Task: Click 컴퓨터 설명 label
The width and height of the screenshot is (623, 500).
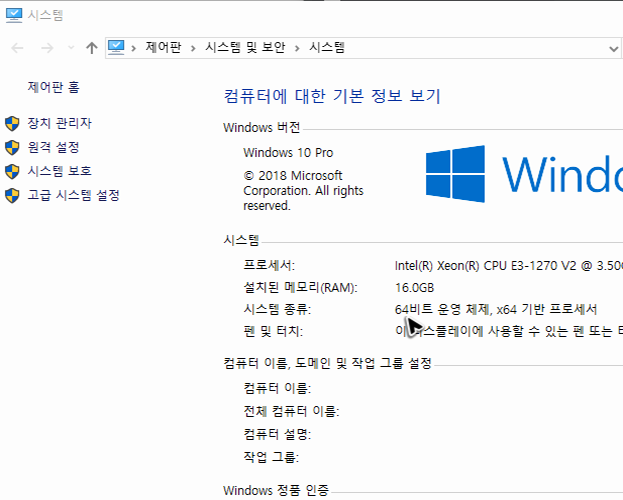Action: coord(277,434)
